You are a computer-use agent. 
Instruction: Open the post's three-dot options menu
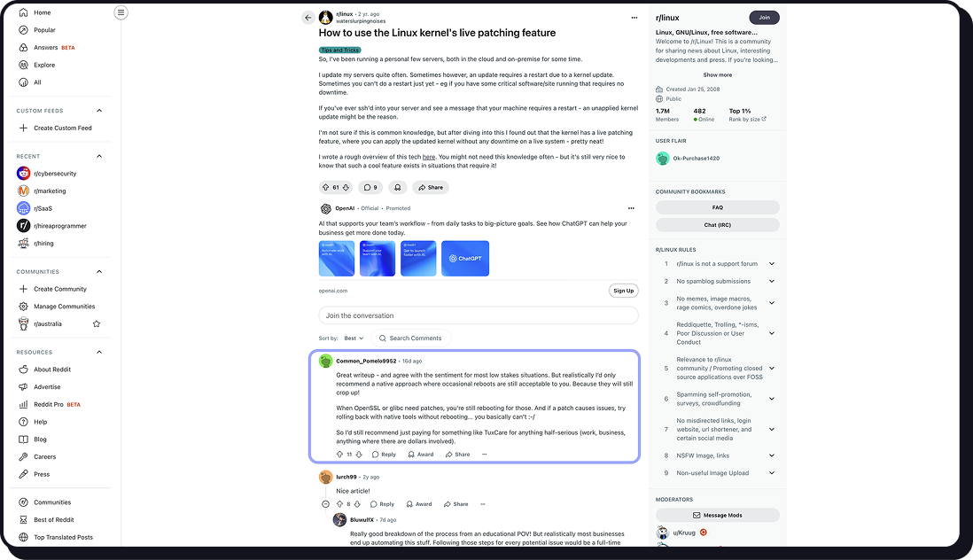pyautogui.click(x=634, y=18)
